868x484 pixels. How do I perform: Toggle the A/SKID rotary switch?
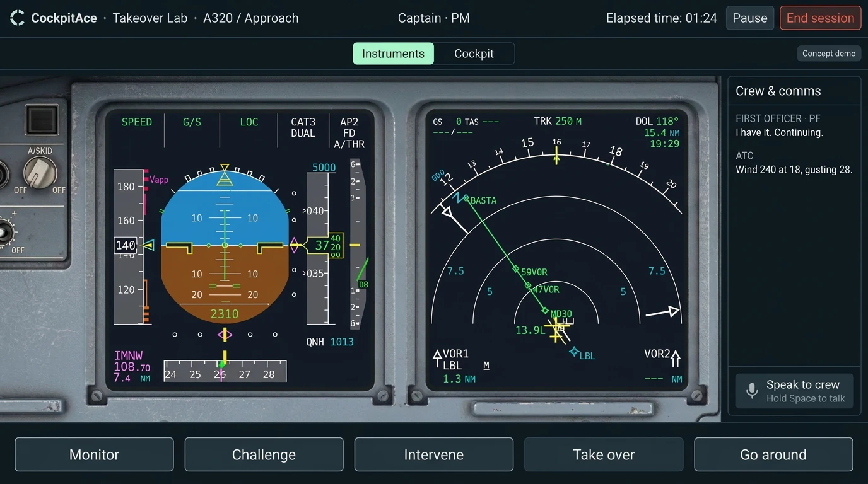pyautogui.click(x=40, y=173)
